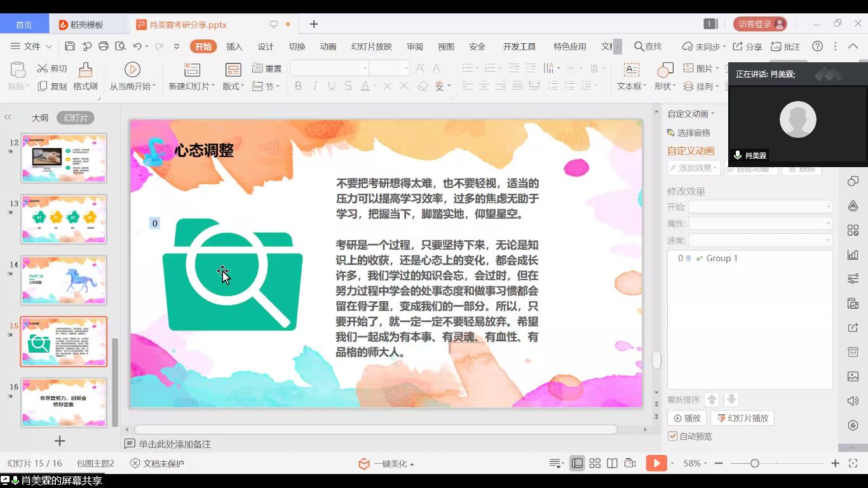Viewport: 868px width, 488px height.
Task: Click the orange slideshow play button
Action: point(656,463)
